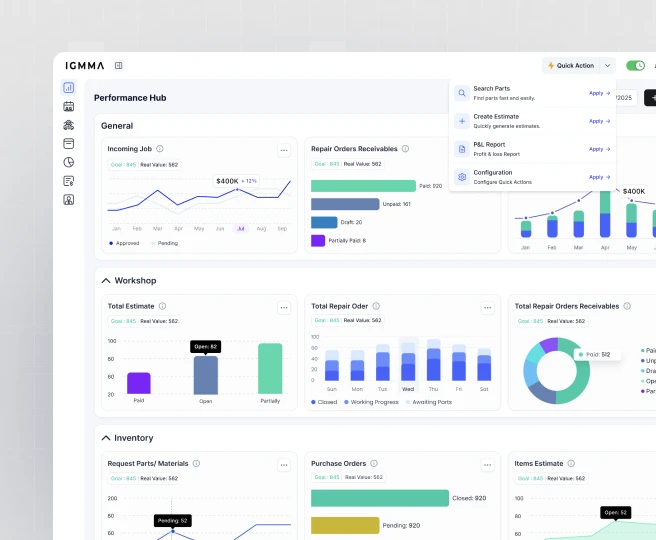Select Create Estimate menu entry
Screen dimensions: 656x540
coord(532,121)
